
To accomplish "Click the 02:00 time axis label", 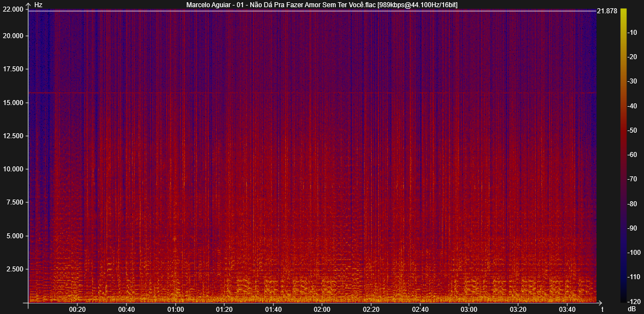I will point(321,309).
